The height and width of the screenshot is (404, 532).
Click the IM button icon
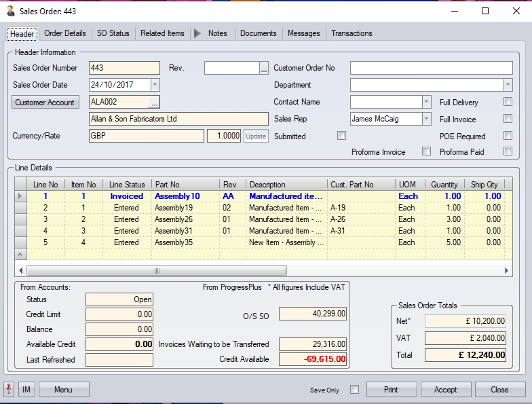click(x=26, y=390)
